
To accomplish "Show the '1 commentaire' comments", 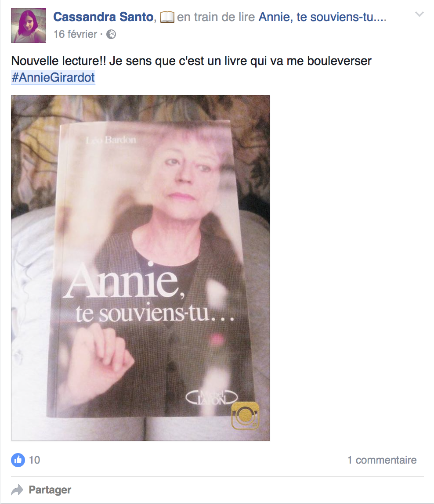I will 382,460.
